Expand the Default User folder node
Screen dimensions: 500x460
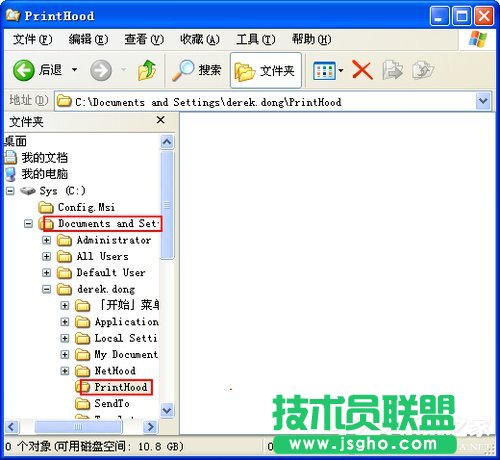(x=47, y=273)
